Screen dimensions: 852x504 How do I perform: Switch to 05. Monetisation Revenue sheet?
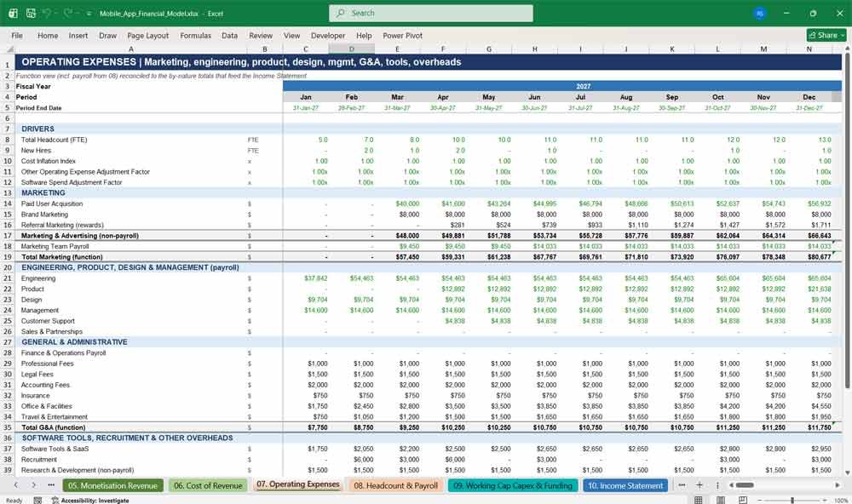pyautogui.click(x=113, y=485)
